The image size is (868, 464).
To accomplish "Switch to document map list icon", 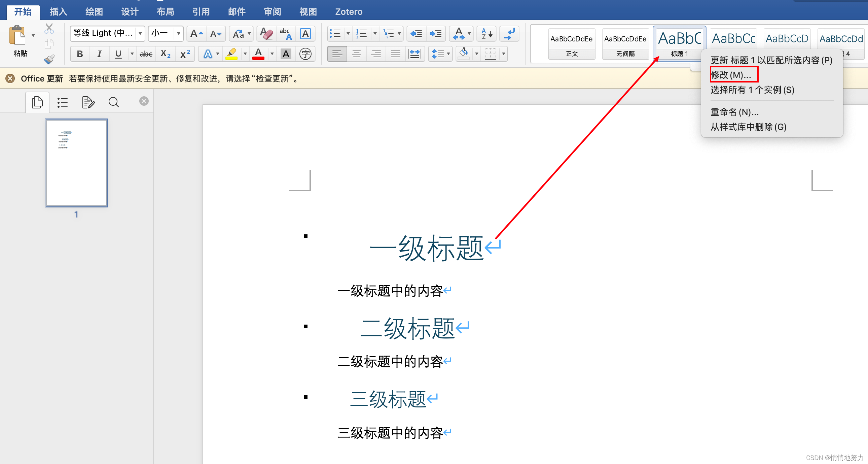I will click(x=62, y=102).
